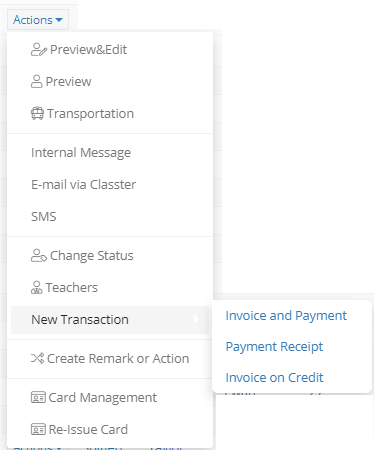
Task: Choose E-mail via Classter option
Action: click(x=84, y=184)
